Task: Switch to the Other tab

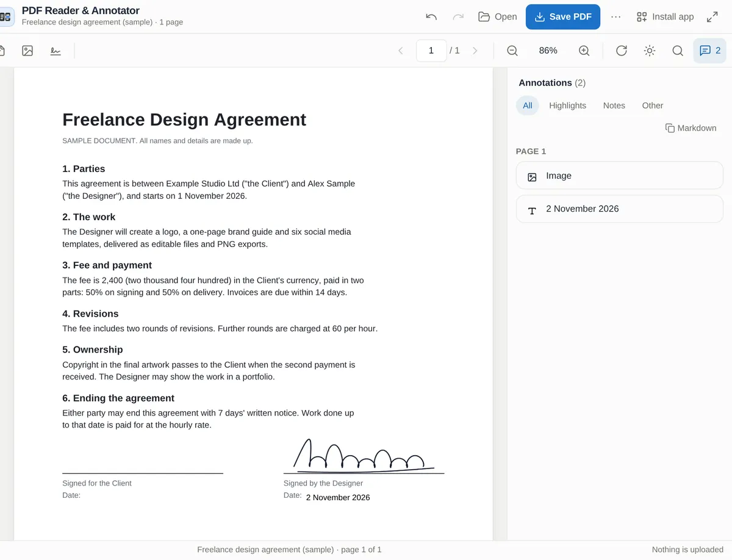Action: 652,106
